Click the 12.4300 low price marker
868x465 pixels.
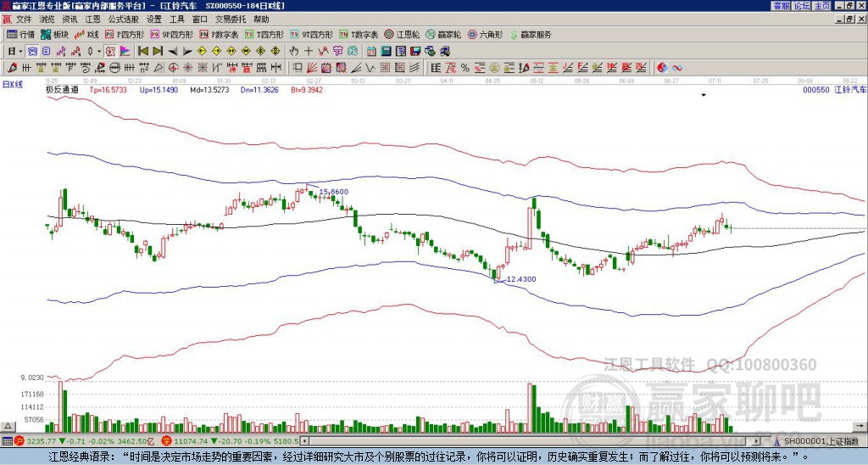(521, 279)
